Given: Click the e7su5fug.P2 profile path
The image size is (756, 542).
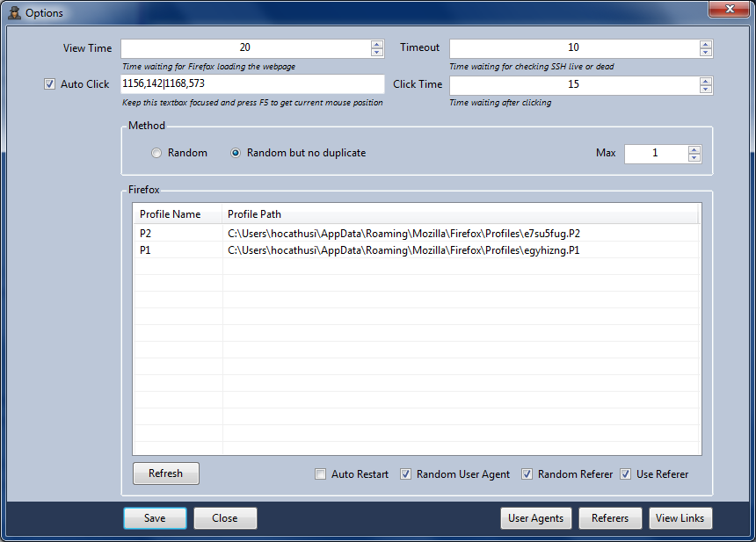Looking at the screenshot, I should 403,234.
